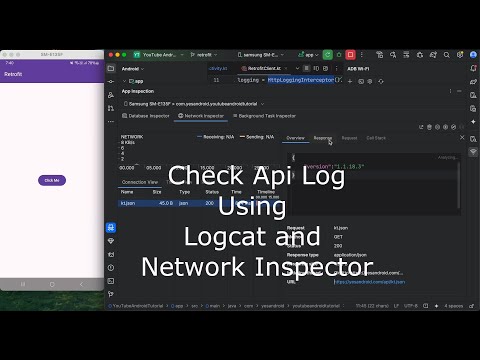This screenshot has width=480, height=360.
Task: Click the Debug app bug icon
Action: tap(339, 55)
